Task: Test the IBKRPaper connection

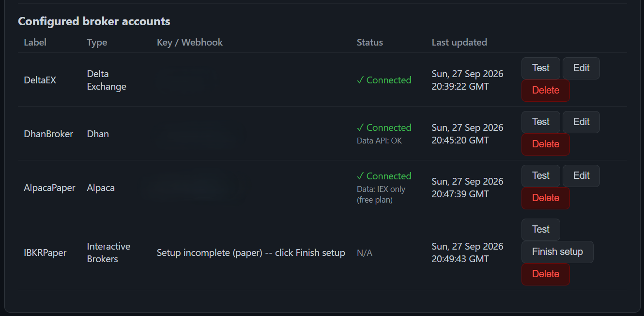Action: (540, 230)
